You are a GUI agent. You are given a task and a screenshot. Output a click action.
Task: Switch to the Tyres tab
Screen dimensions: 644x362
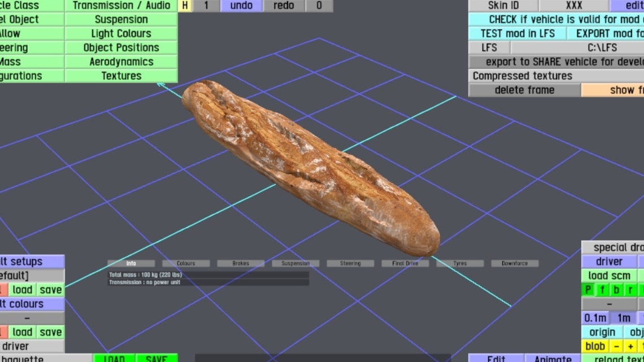(460, 264)
